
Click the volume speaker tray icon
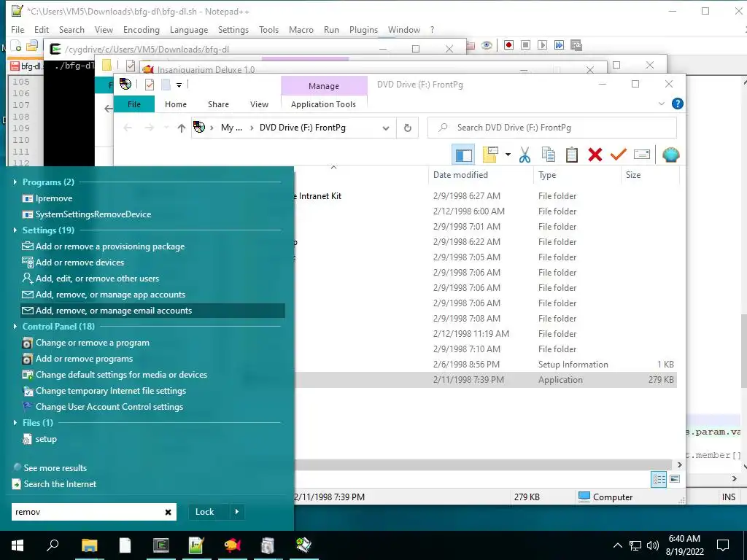[x=652, y=545]
